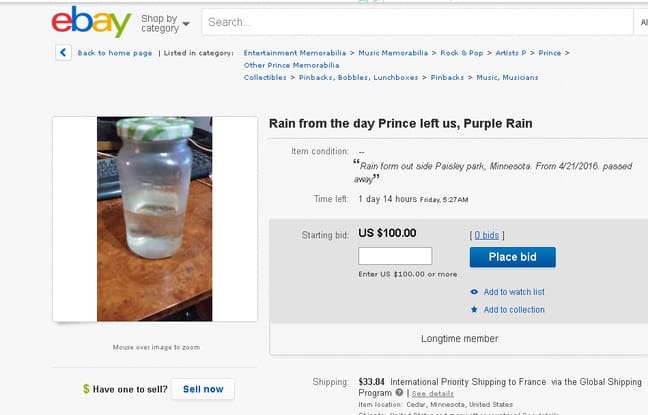648x415 pixels.
Task: Go to Back to home page link
Action: [115, 52]
